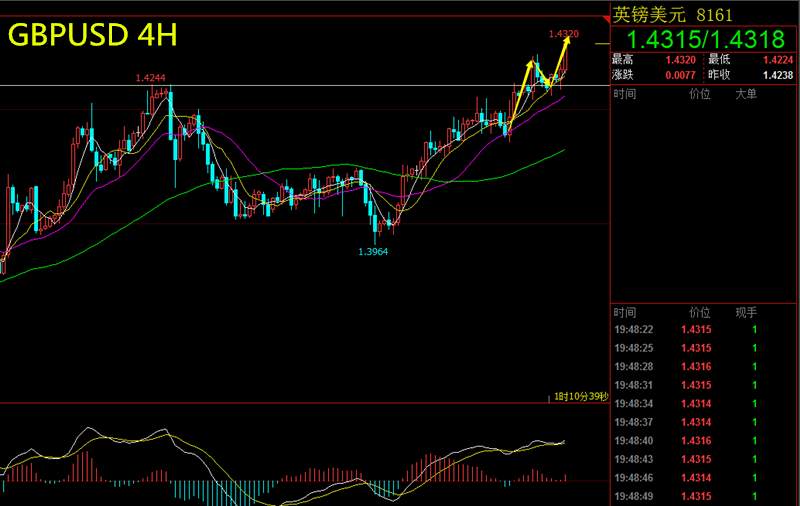This screenshot has height=506, width=800.
Task: Click price 1.4316 in the 19:48:28 row
Action: [x=696, y=367]
